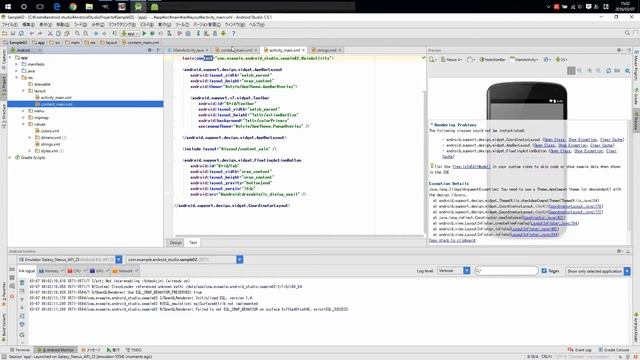The width and height of the screenshot is (640, 360).
Task: Expand the Gradle Scripts node
Action: coord(10,158)
